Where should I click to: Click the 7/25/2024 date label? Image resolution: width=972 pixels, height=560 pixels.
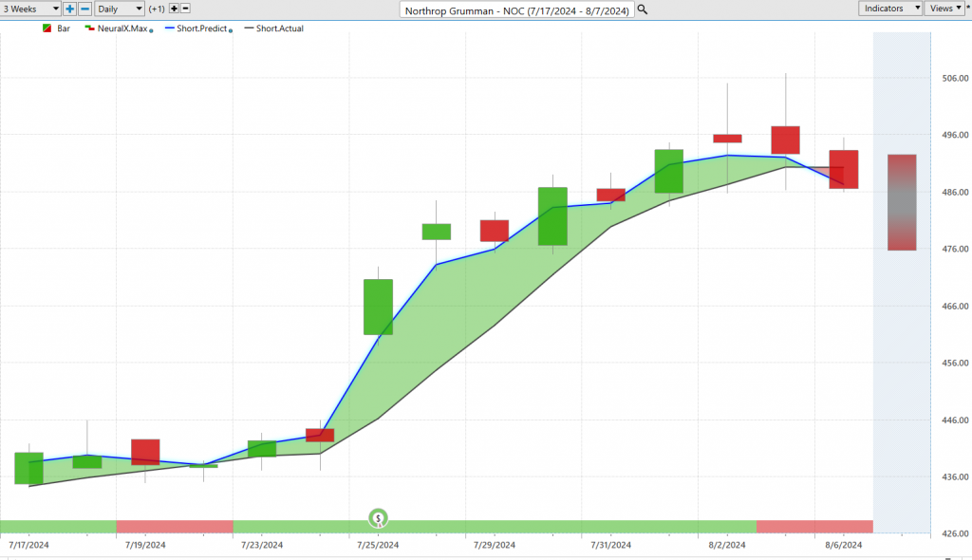tap(378, 545)
